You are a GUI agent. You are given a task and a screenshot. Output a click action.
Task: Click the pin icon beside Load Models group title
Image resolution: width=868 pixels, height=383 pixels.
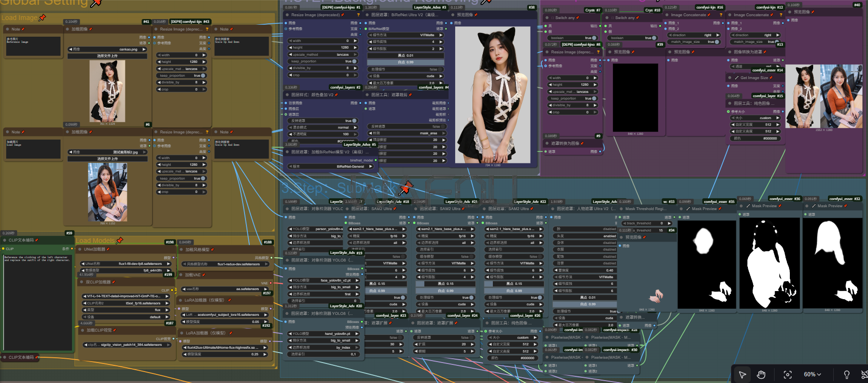click(x=120, y=241)
